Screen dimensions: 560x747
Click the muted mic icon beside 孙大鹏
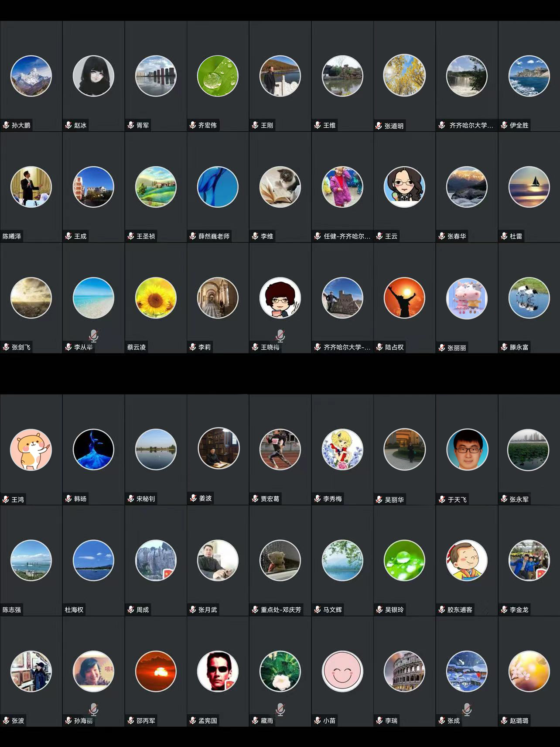(x=6, y=125)
